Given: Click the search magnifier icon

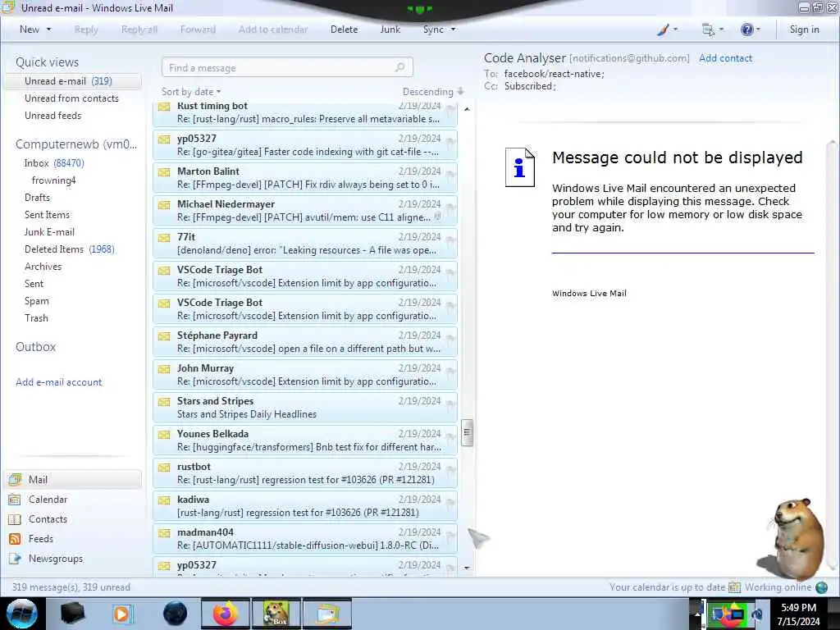Looking at the screenshot, I should [399, 67].
